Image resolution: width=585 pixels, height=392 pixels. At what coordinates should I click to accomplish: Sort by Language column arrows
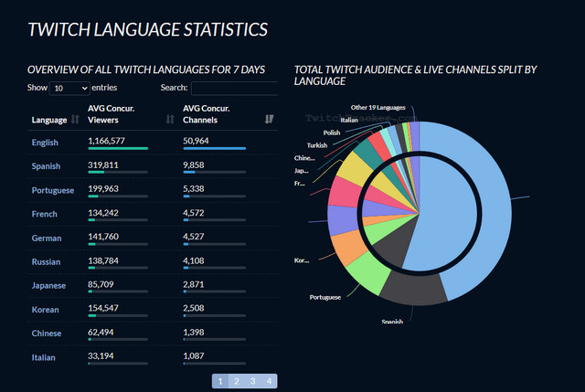[x=75, y=120]
